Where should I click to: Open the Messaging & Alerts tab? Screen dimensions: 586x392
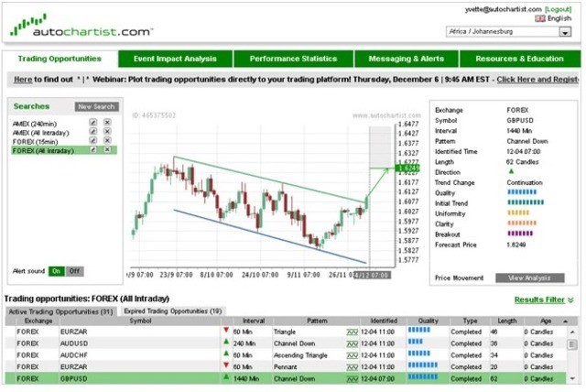[407, 59]
